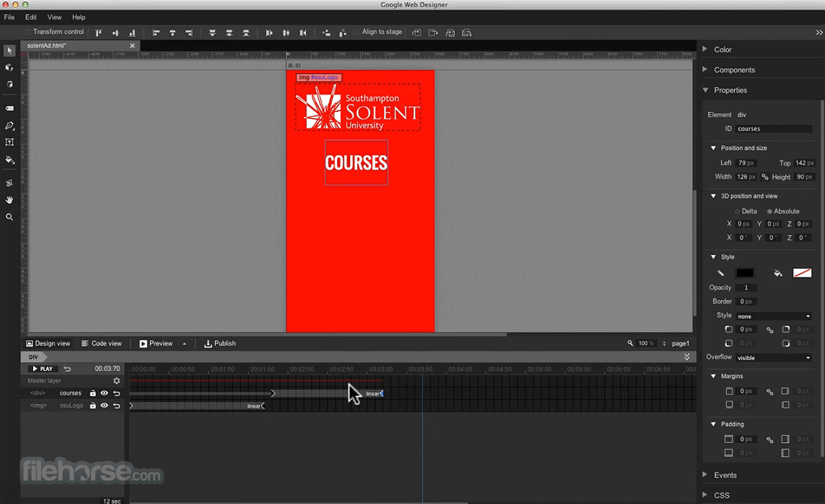Click the Opacity value field
Screen dimensions: 825x504
(x=746, y=288)
